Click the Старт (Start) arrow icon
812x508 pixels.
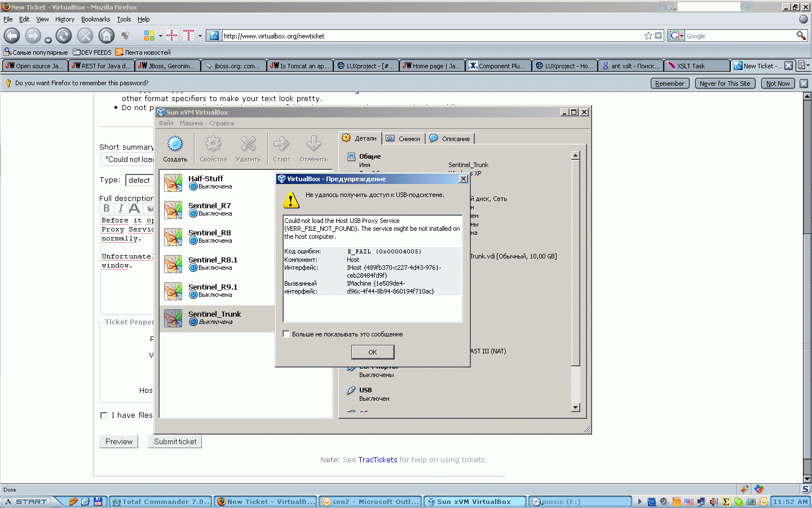pyautogui.click(x=281, y=149)
